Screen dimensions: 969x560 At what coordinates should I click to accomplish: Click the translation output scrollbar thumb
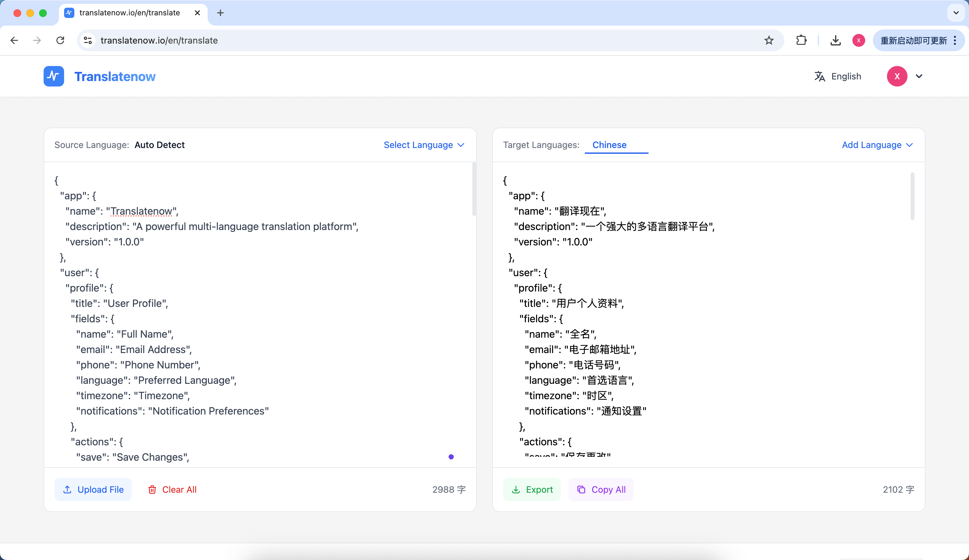point(912,196)
